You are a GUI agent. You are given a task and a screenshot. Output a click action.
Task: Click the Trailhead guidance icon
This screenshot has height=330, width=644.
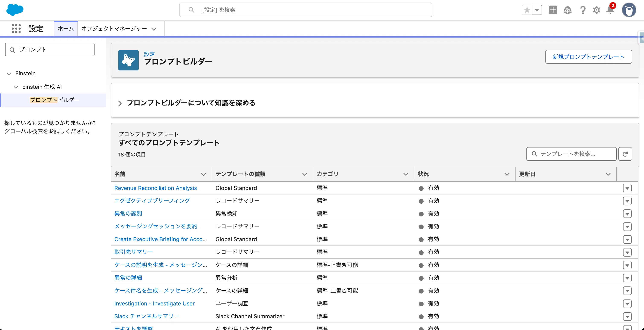(x=567, y=10)
